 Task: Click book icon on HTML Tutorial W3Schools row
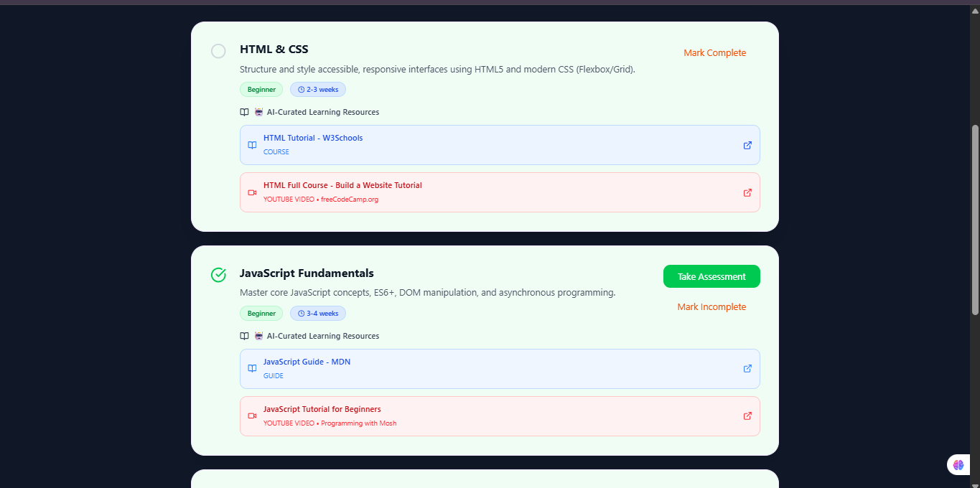pos(252,145)
